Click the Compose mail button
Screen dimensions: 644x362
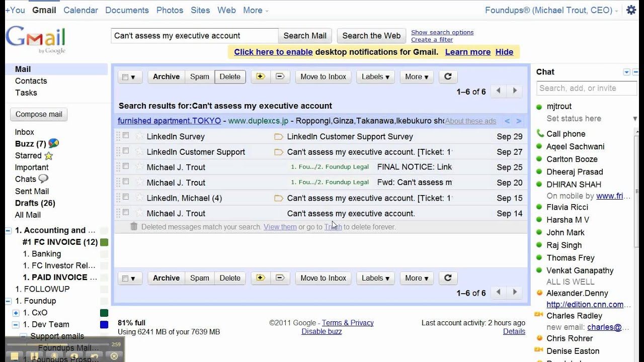point(39,114)
